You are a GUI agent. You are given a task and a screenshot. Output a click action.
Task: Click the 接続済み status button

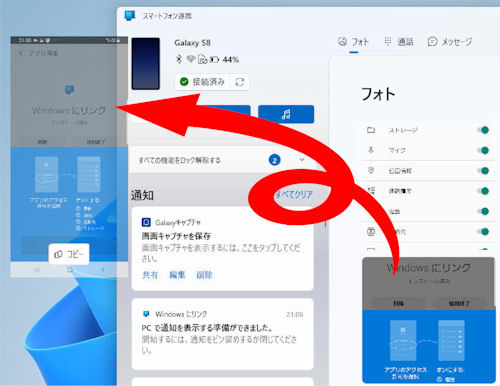pos(203,82)
